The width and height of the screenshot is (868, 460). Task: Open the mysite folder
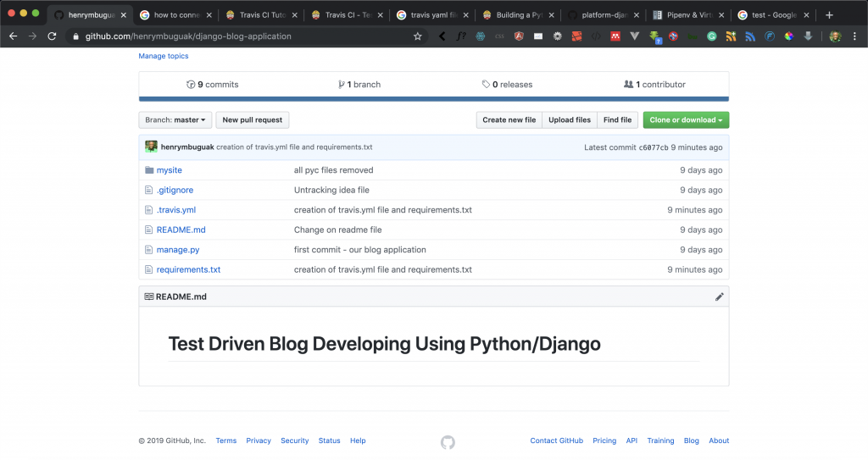coord(169,170)
